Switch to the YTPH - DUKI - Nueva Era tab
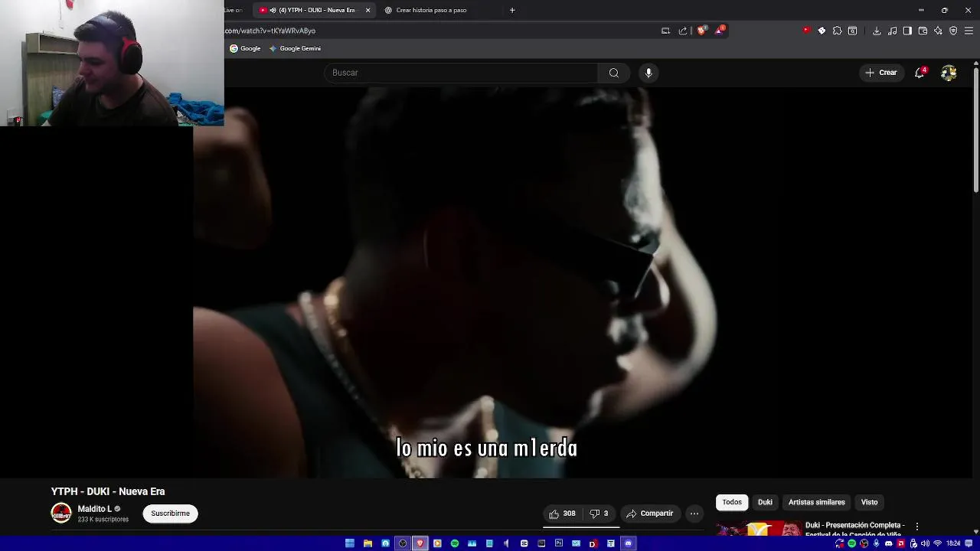 tap(312, 10)
